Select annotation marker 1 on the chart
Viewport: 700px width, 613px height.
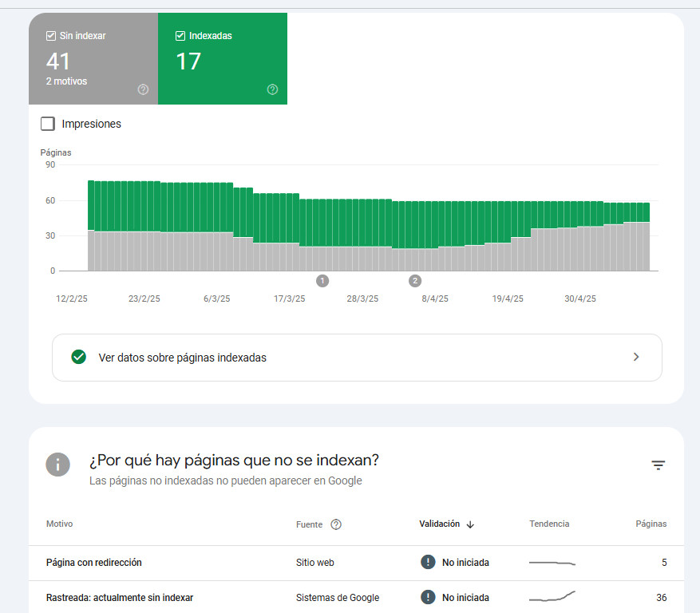click(322, 281)
